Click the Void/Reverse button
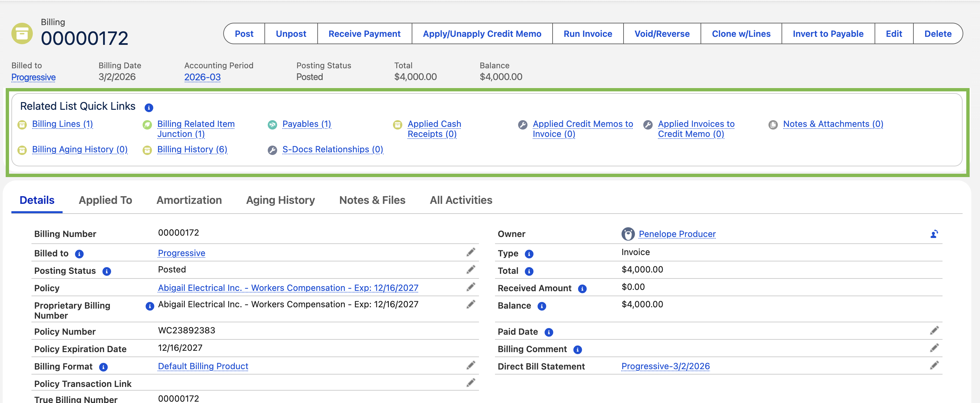Image resolution: width=980 pixels, height=403 pixels. coord(662,34)
